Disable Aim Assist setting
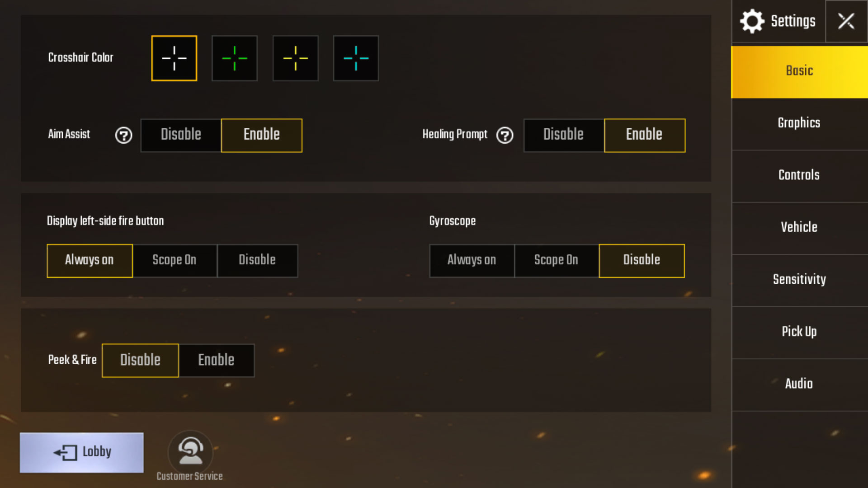This screenshot has width=868, height=488. (181, 135)
